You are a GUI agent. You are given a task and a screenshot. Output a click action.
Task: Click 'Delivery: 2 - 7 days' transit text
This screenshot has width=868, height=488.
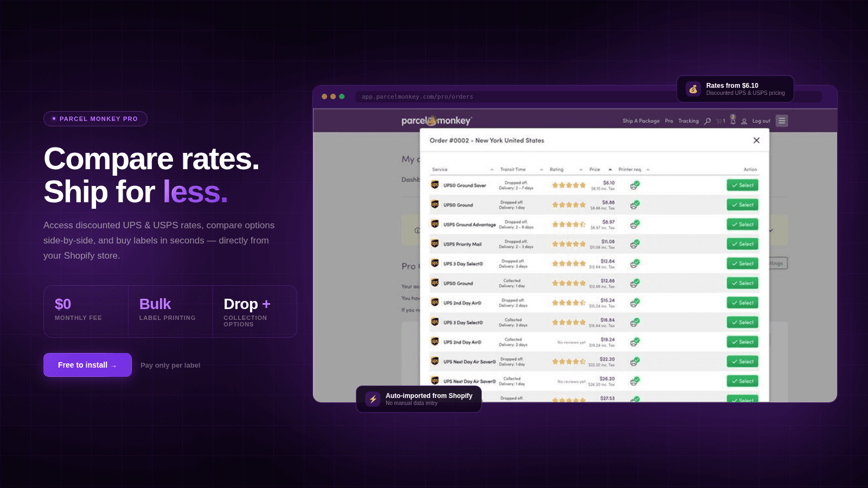click(x=516, y=188)
